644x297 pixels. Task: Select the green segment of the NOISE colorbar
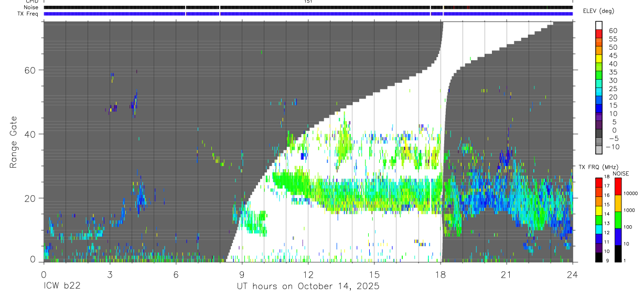(x=618, y=220)
